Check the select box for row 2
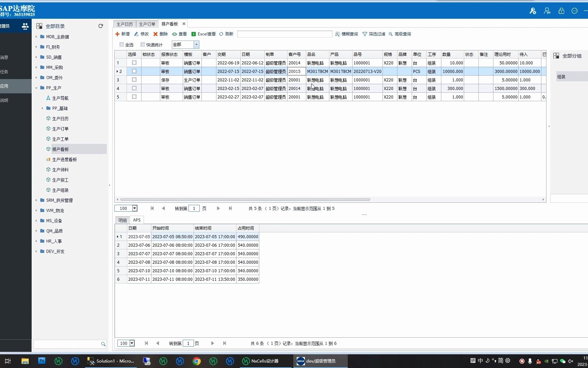 click(134, 71)
